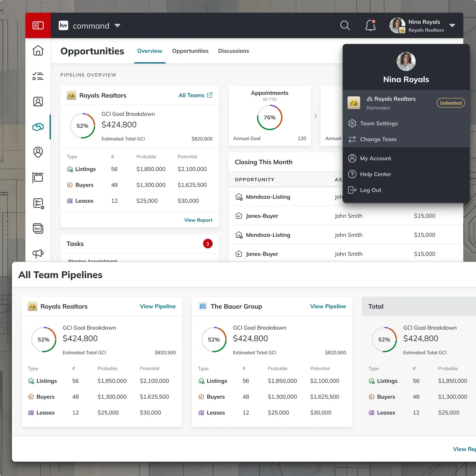
Task: Click the 52% GCI ring in Pipeline Overview
Action: pyautogui.click(x=82, y=126)
